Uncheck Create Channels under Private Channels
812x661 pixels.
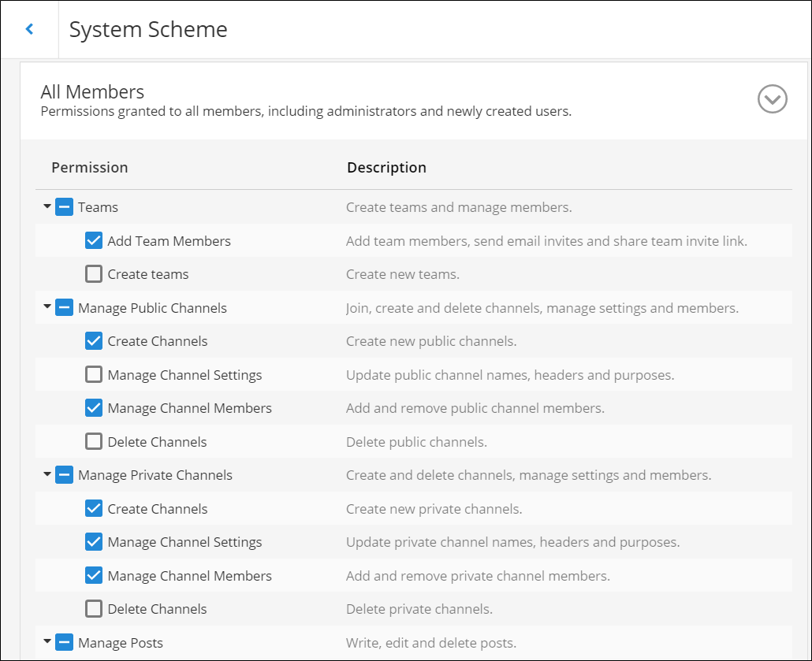94,508
